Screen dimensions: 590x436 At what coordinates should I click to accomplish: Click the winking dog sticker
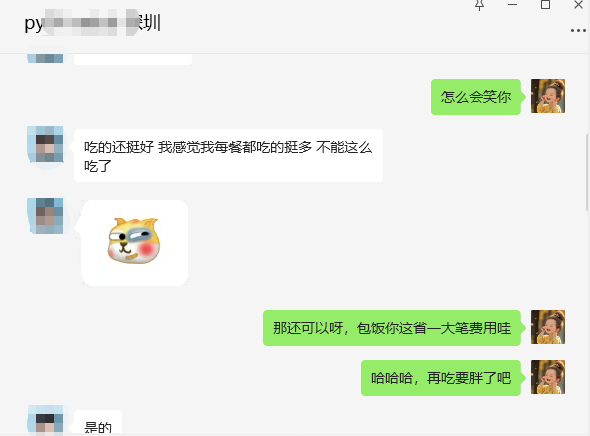click(134, 242)
